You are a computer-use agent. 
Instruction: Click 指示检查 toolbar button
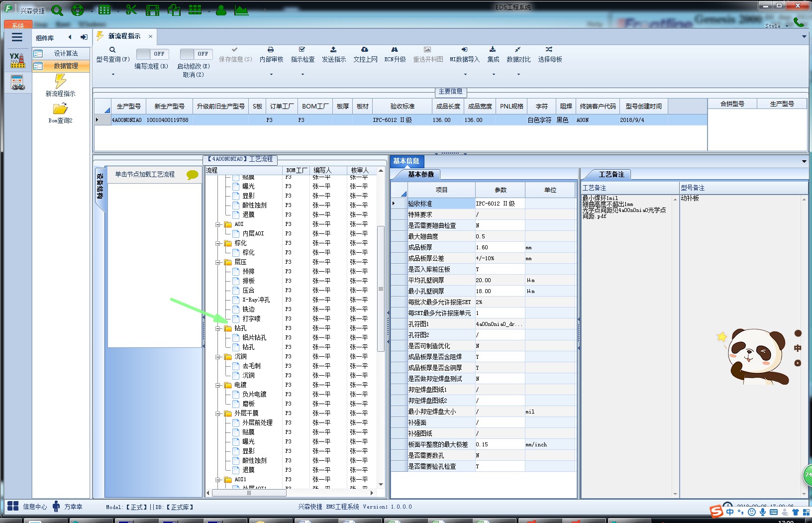(303, 55)
